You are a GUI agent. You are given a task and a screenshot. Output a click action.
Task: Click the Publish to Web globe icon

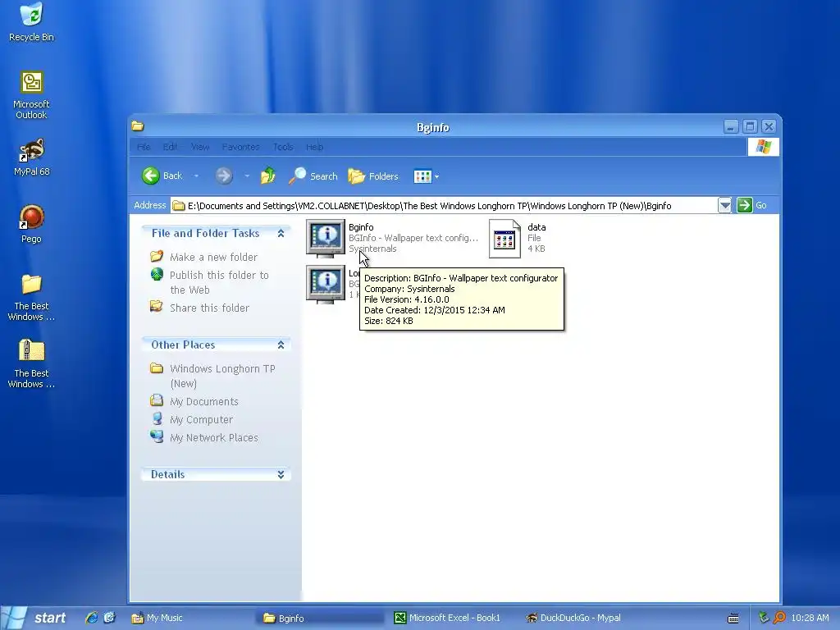click(157, 274)
